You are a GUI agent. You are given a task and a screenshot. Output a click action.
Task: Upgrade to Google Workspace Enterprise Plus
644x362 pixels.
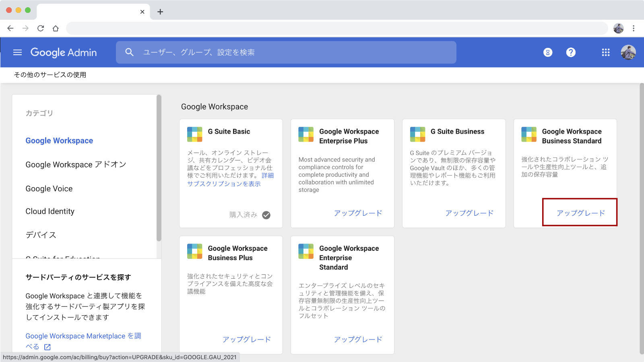(x=358, y=213)
